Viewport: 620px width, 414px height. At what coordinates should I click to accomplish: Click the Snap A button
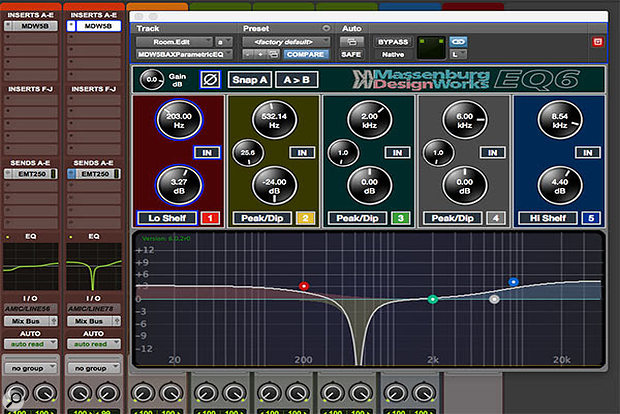tap(250, 79)
